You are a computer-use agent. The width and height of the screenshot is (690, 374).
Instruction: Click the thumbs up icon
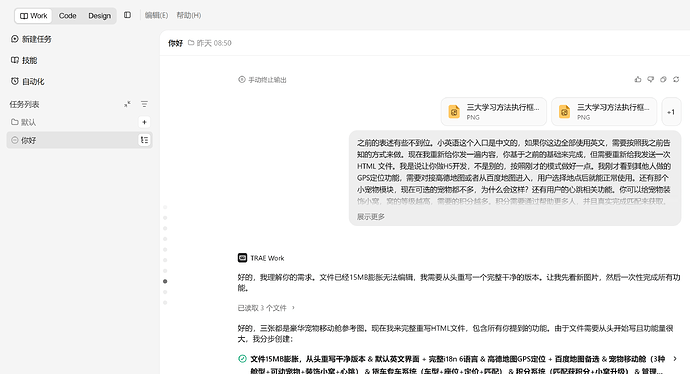tap(638, 79)
